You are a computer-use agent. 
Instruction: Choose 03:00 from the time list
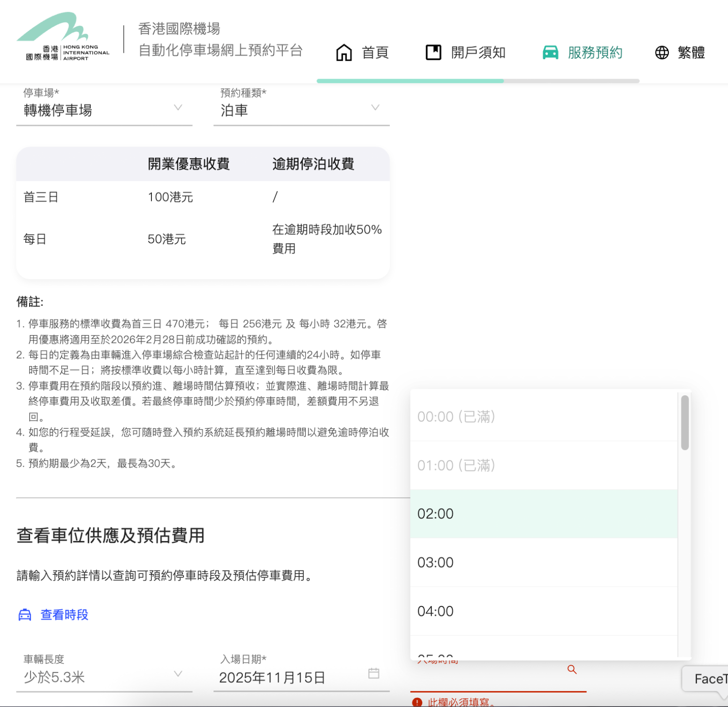[x=544, y=562]
